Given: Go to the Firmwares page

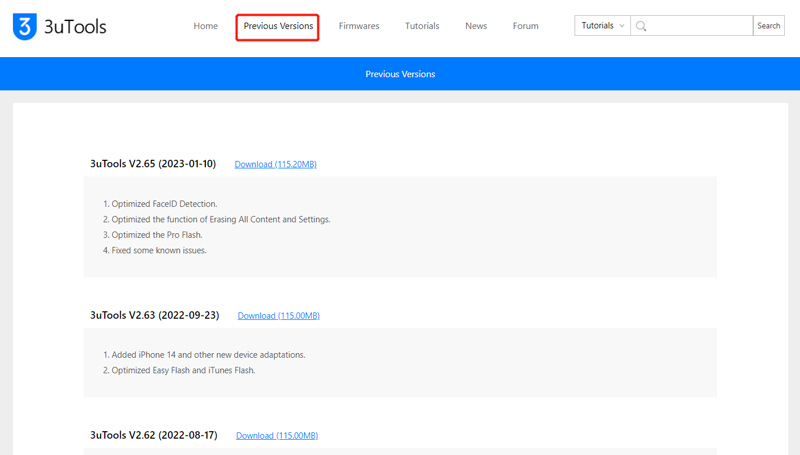Looking at the screenshot, I should coord(359,26).
